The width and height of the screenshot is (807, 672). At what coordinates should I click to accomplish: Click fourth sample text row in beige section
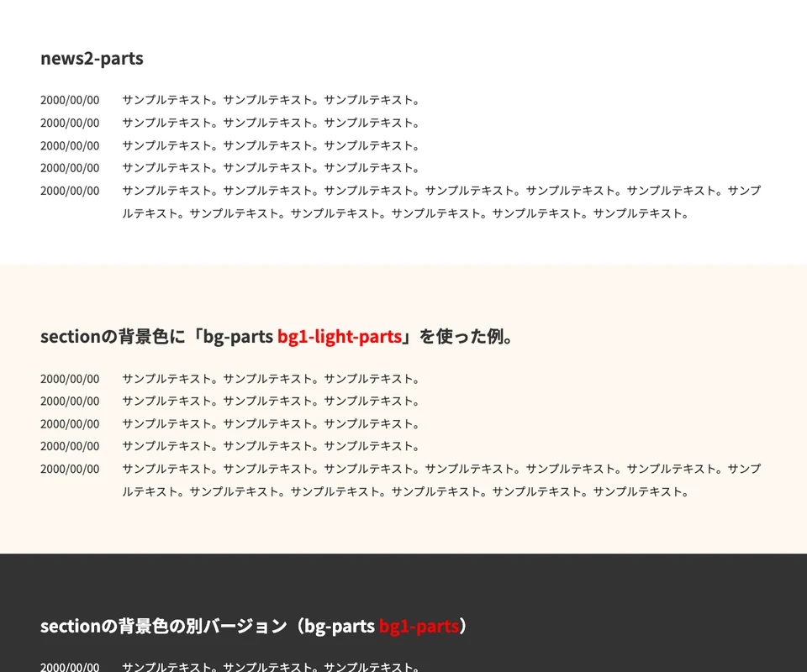pos(271,446)
